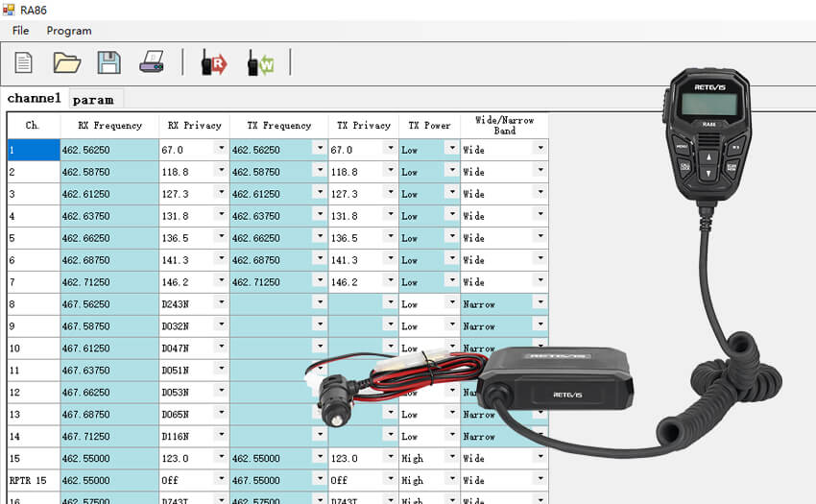This screenshot has width=816, height=504.
Task: Click the Print toolbar icon
Action: [x=152, y=62]
